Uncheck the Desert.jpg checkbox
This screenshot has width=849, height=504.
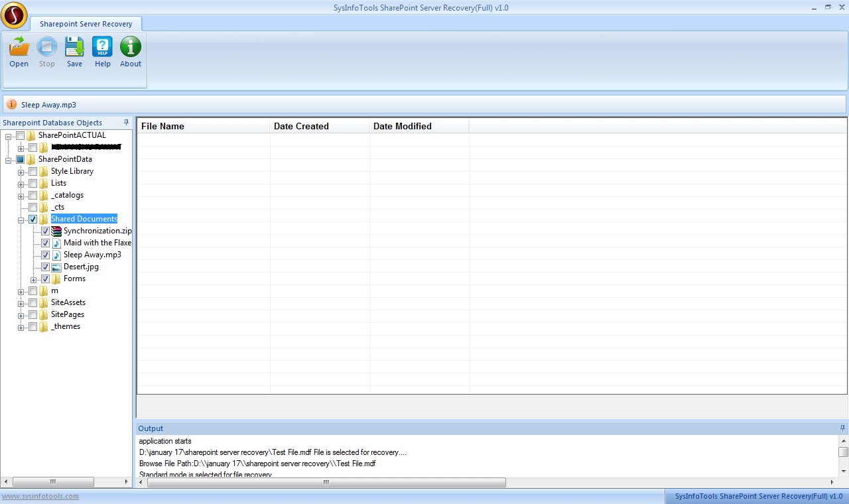coord(45,267)
